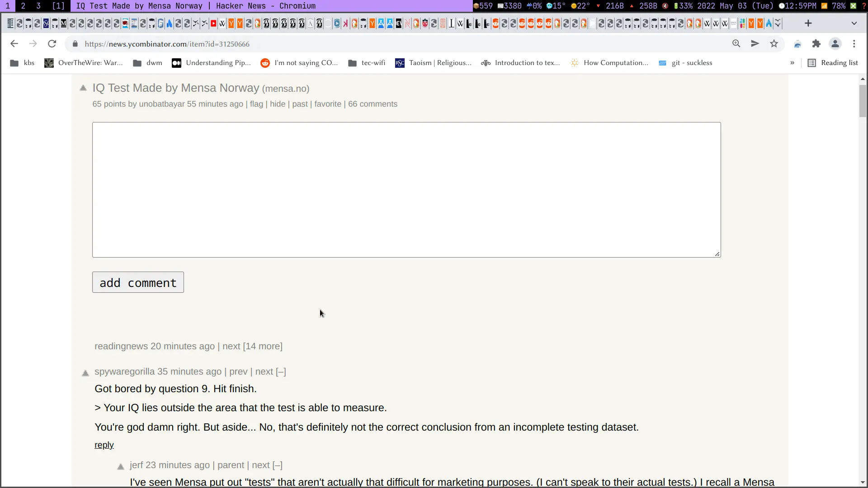Open a new tab with plus button

[x=808, y=23]
